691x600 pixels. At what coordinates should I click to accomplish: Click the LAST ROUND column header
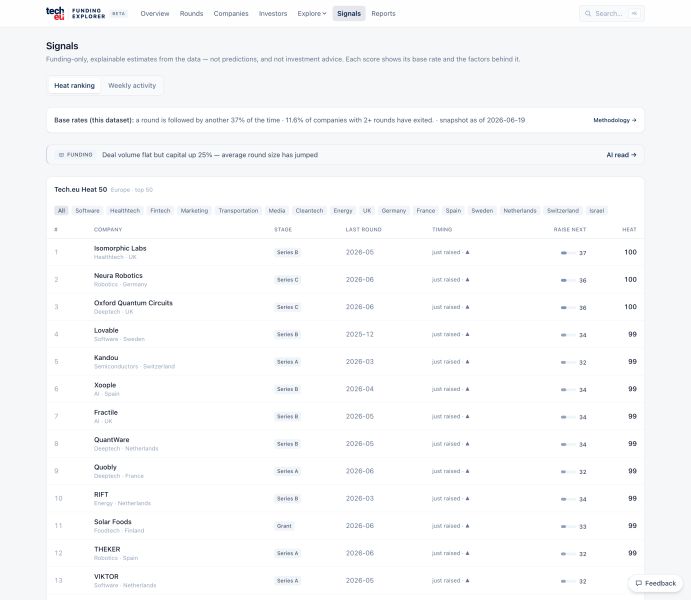pyautogui.click(x=364, y=230)
